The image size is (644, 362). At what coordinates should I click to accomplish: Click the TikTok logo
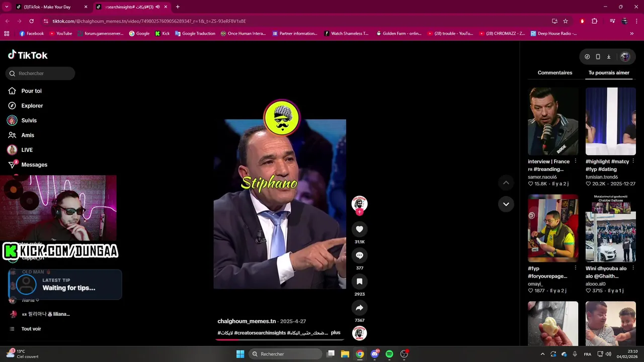click(28, 55)
